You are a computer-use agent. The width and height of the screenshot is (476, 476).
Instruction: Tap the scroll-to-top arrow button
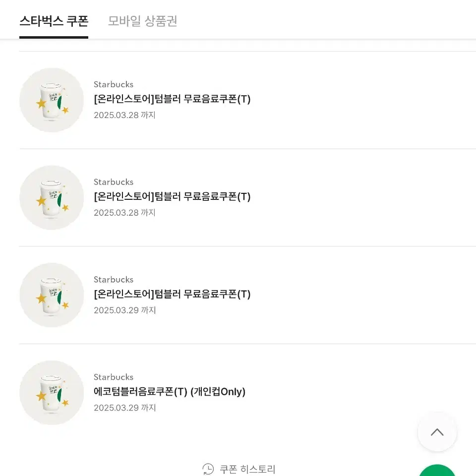click(x=437, y=432)
